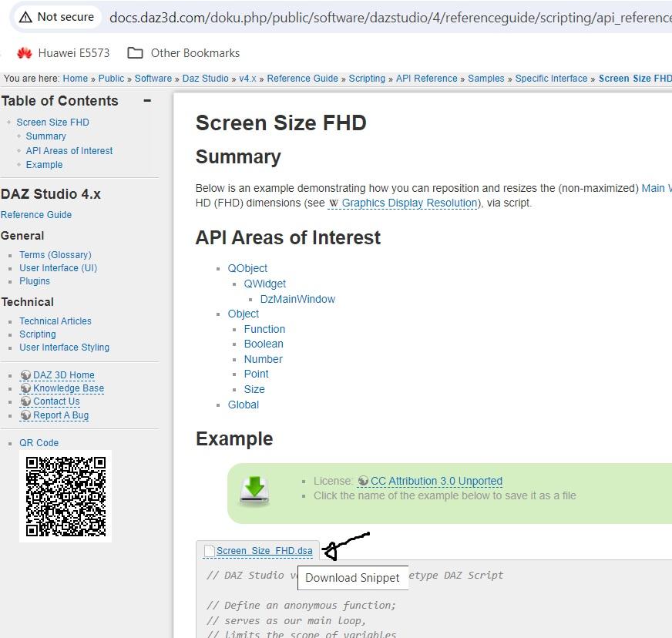Open Specific Interface in breadcrumb
This screenshot has height=638, width=672.
[551, 79]
